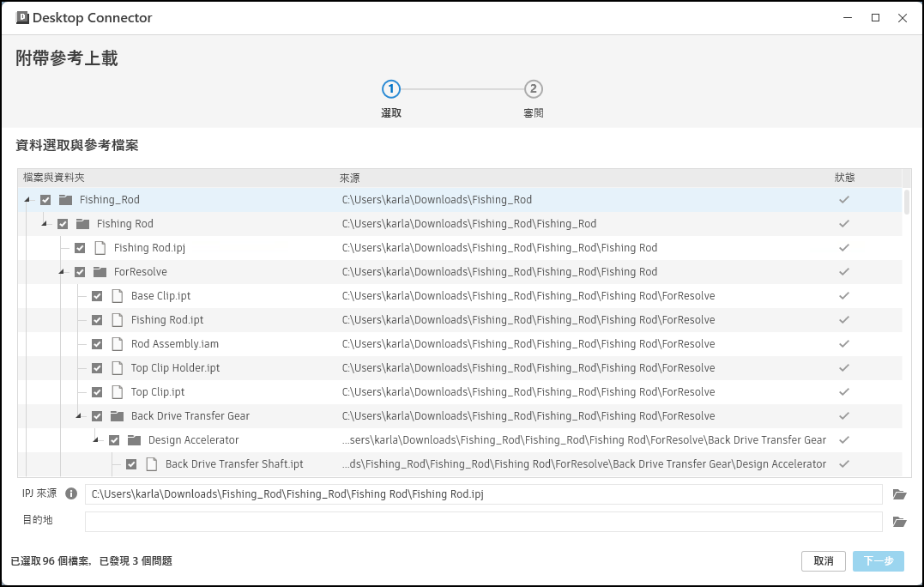The image size is (924, 587).
Task: Uncheck Back Drive Transfer Shaft.ipt checkbox
Action: pos(130,464)
